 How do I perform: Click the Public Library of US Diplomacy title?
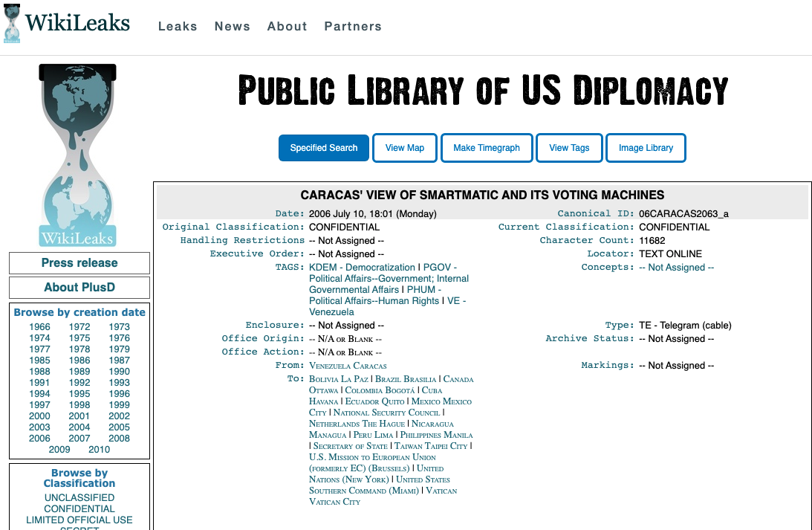click(483, 90)
